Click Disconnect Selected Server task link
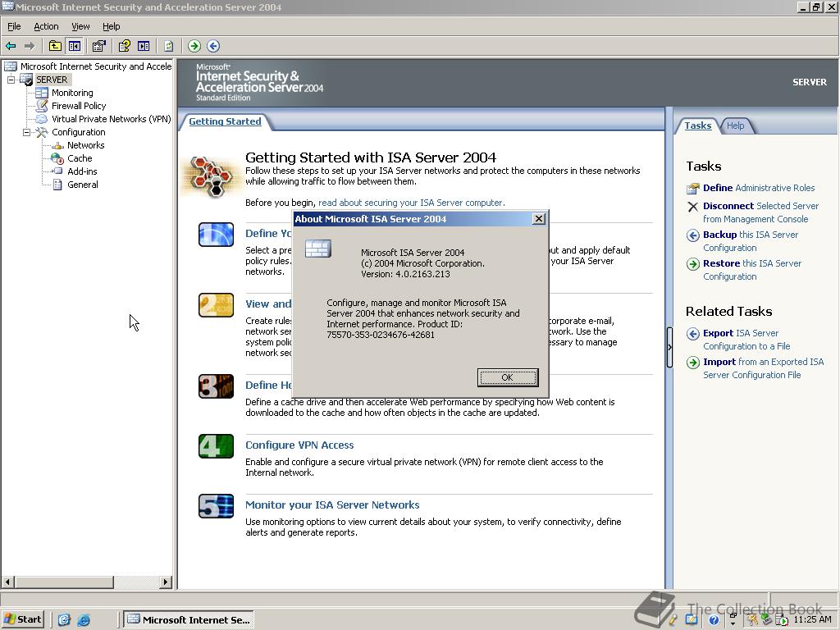 (760, 212)
